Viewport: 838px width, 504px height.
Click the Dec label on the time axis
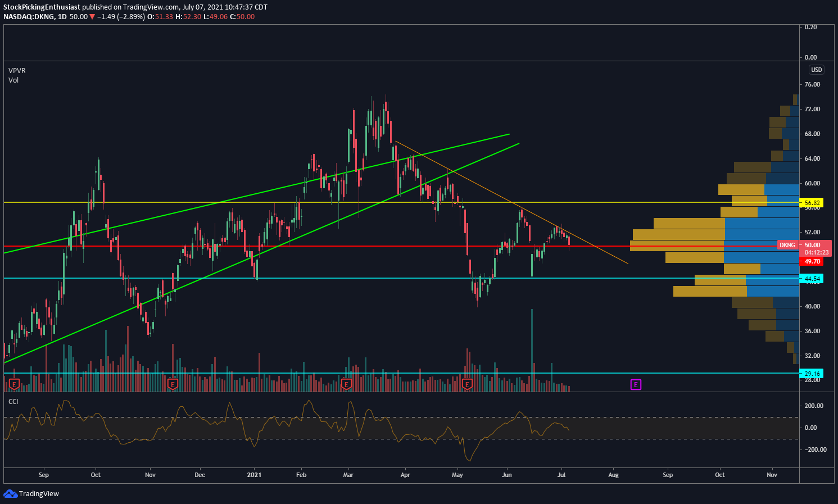[x=200, y=475]
